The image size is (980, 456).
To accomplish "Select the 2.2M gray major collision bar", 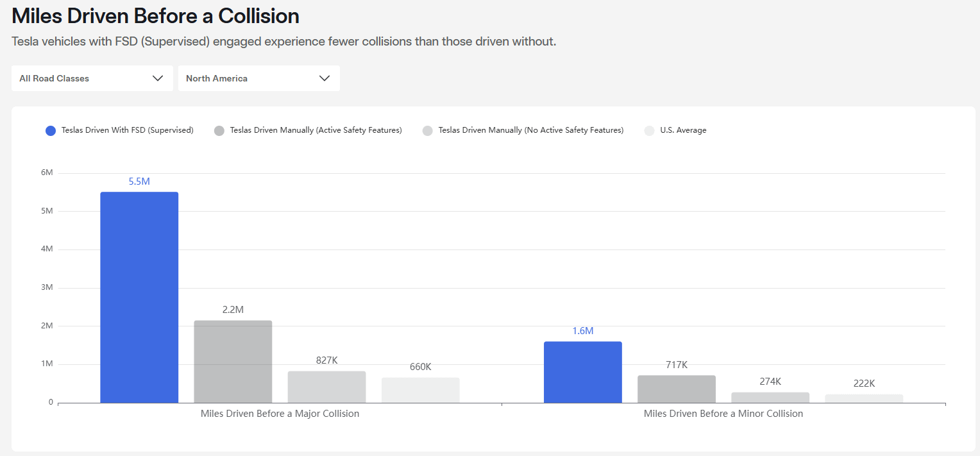I will click(233, 362).
